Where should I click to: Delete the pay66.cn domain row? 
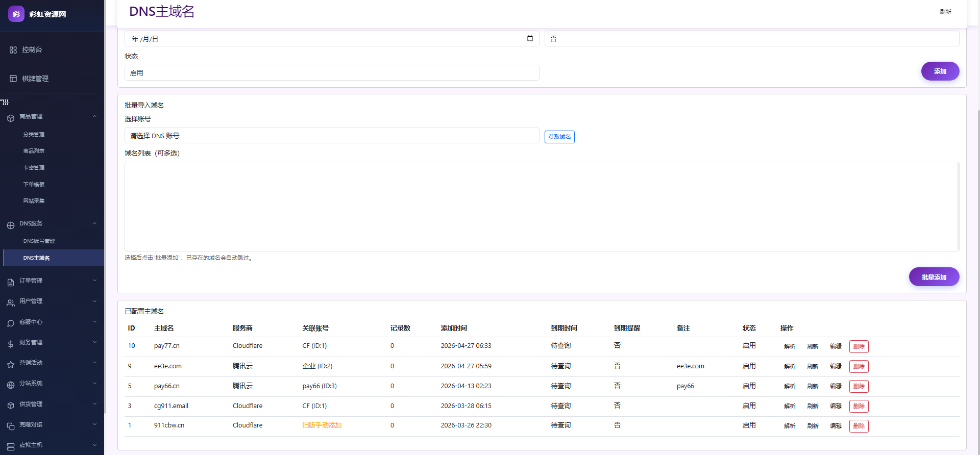(859, 386)
